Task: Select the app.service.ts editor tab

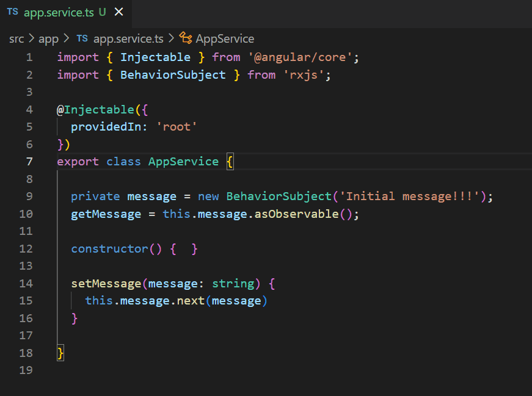Action: (x=66, y=13)
